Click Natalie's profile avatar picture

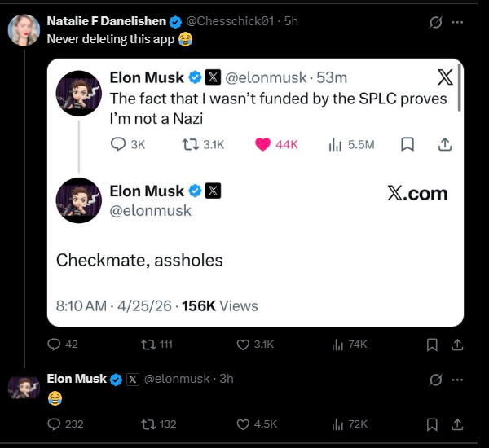coord(24,29)
